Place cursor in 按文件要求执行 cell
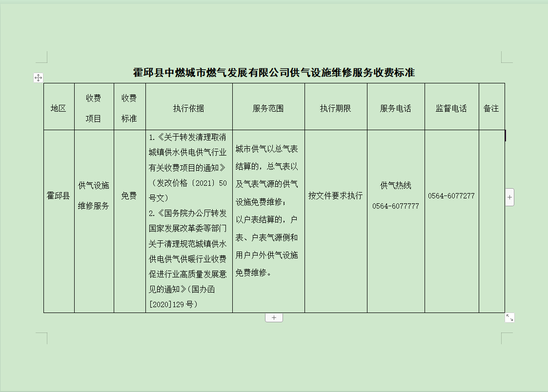 tap(335, 196)
